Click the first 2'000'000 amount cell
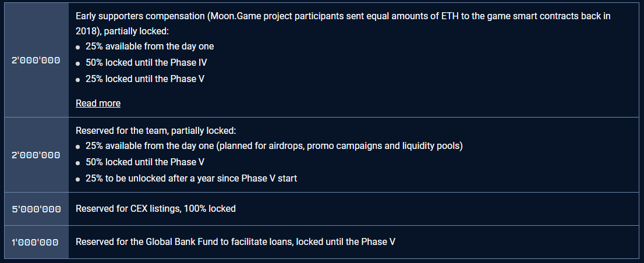 (x=36, y=61)
